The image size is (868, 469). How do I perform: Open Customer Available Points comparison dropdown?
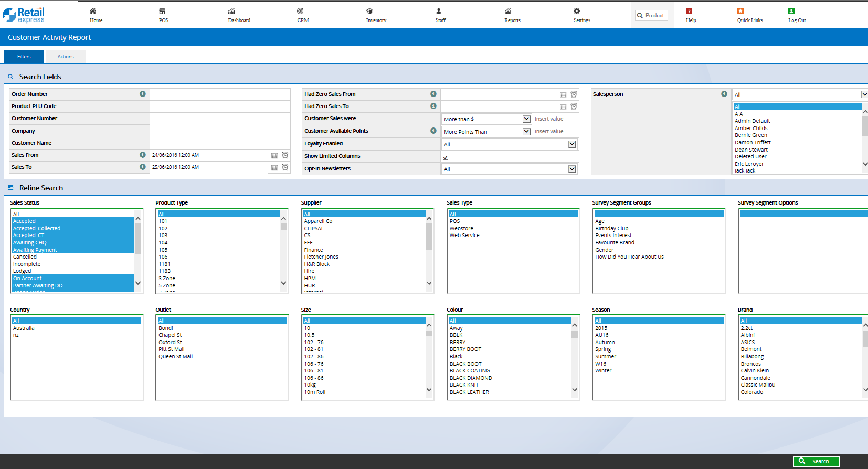point(487,132)
